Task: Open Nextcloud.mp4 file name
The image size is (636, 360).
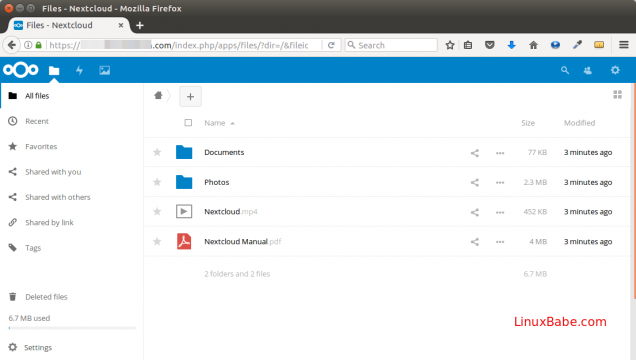Action: (231, 212)
